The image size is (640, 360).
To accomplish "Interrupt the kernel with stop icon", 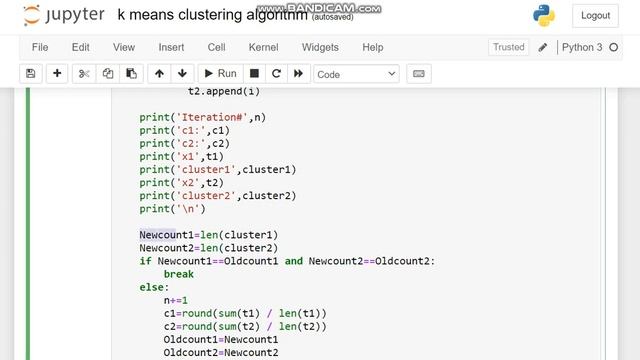I will coord(254,74).
